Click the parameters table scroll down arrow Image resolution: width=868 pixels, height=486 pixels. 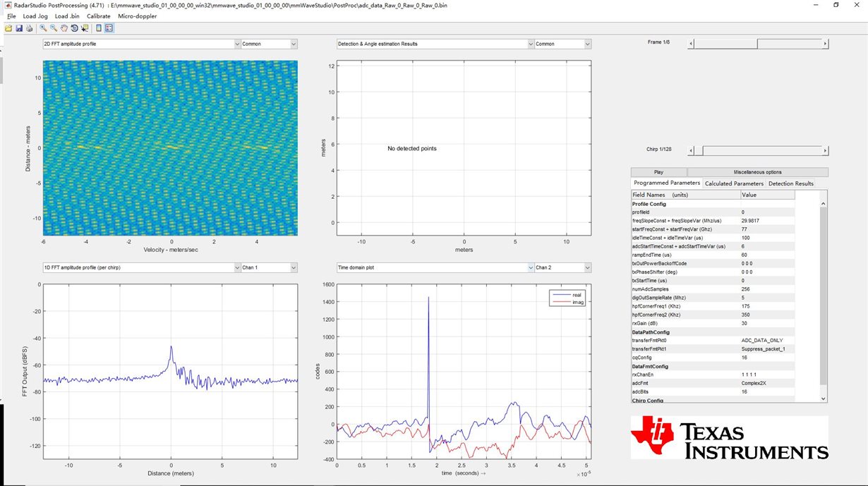click(823, 399)
